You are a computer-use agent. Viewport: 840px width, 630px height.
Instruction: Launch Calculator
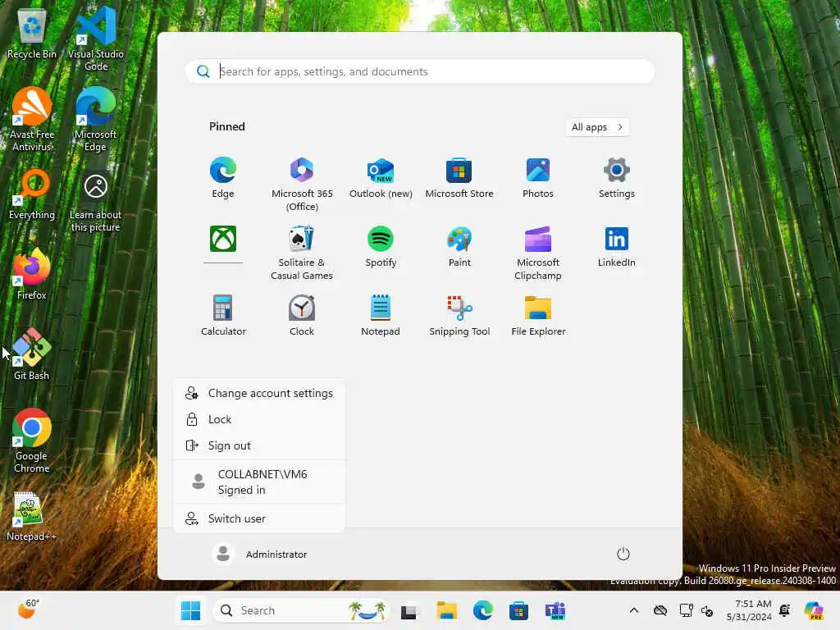(x=223, y=316)
